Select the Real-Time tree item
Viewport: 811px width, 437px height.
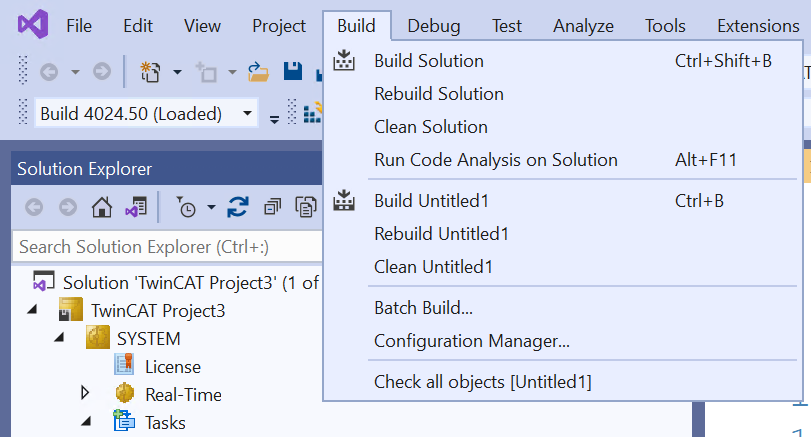(184, 395)
